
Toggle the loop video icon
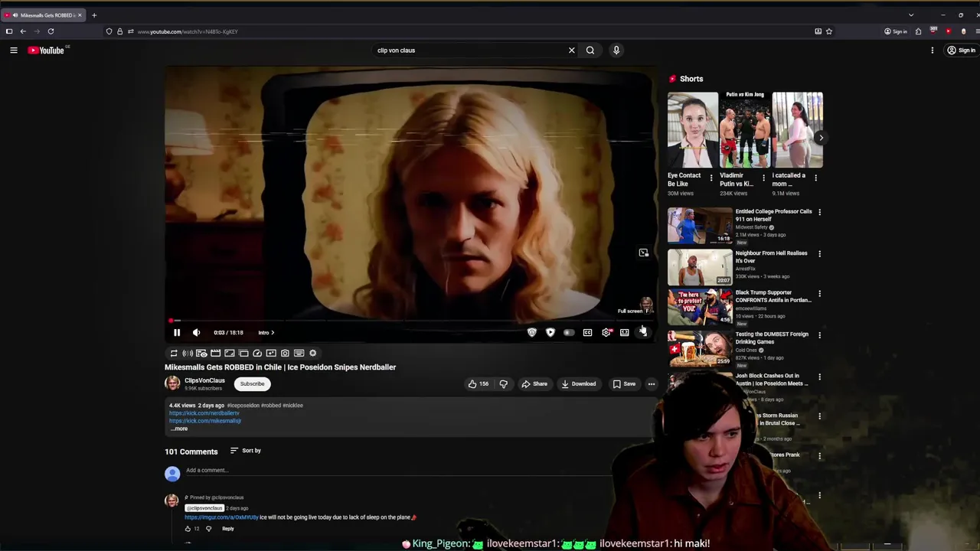[174, 353]
